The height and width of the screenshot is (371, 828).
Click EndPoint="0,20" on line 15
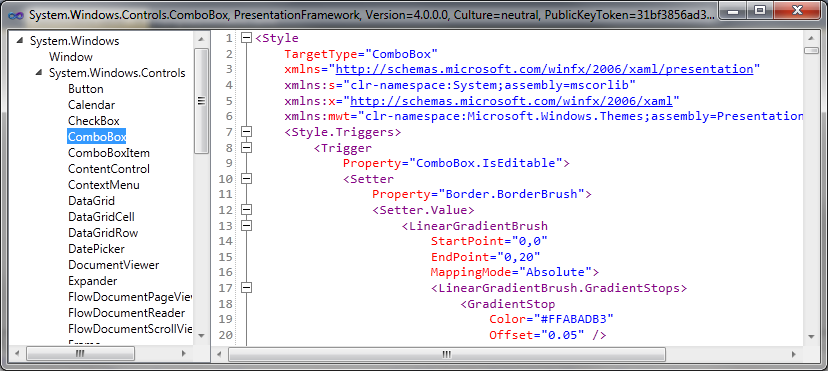click(x=486, y=257)
